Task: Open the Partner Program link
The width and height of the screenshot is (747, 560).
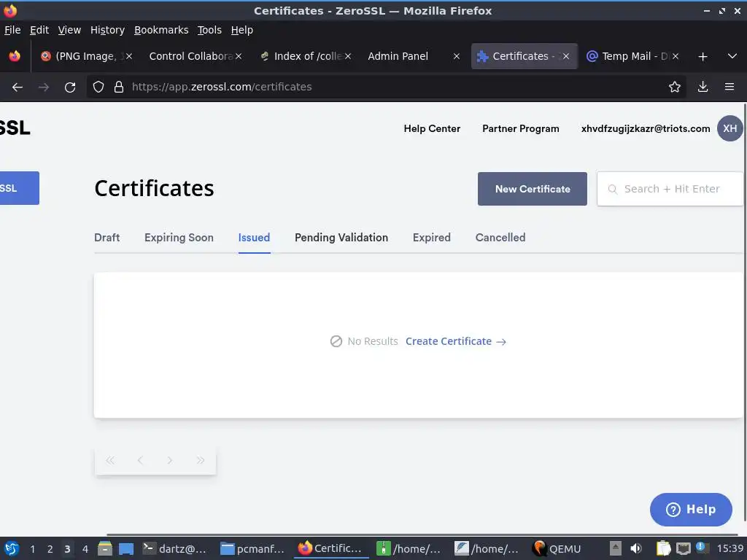Action: click(520, 128)
